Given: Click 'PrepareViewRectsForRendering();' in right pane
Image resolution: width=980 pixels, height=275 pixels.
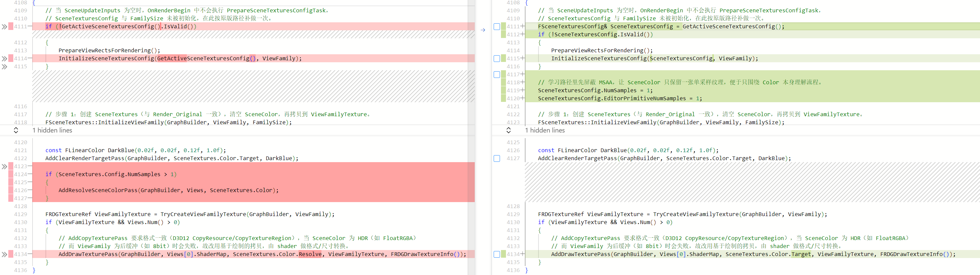Looking at the screenshot, I should [602, 50].
